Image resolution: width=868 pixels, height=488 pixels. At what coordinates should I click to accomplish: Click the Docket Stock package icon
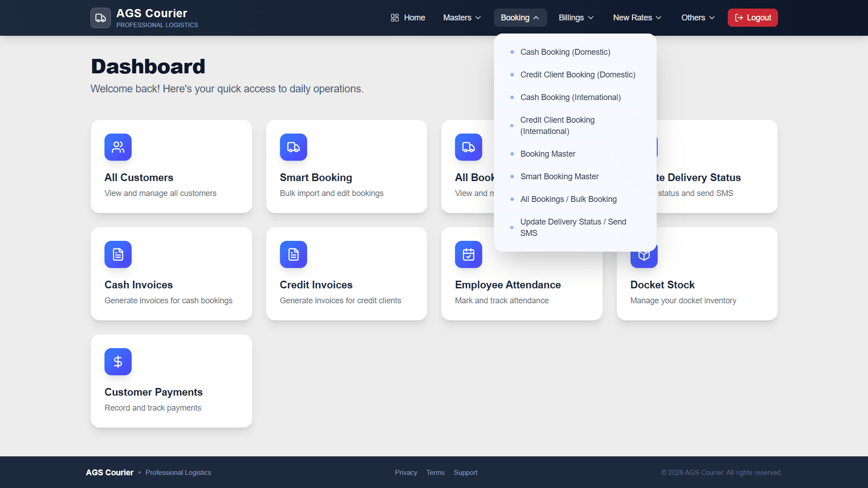click(644, 254)
